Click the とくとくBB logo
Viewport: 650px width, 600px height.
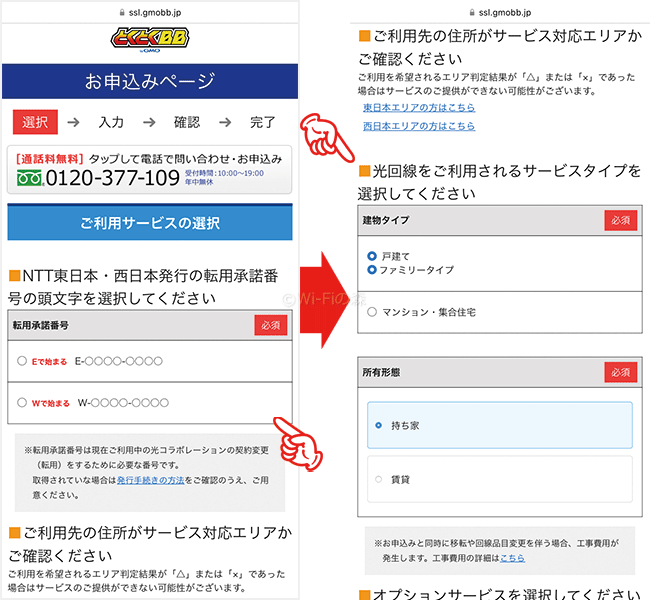[x=150, y=39]
